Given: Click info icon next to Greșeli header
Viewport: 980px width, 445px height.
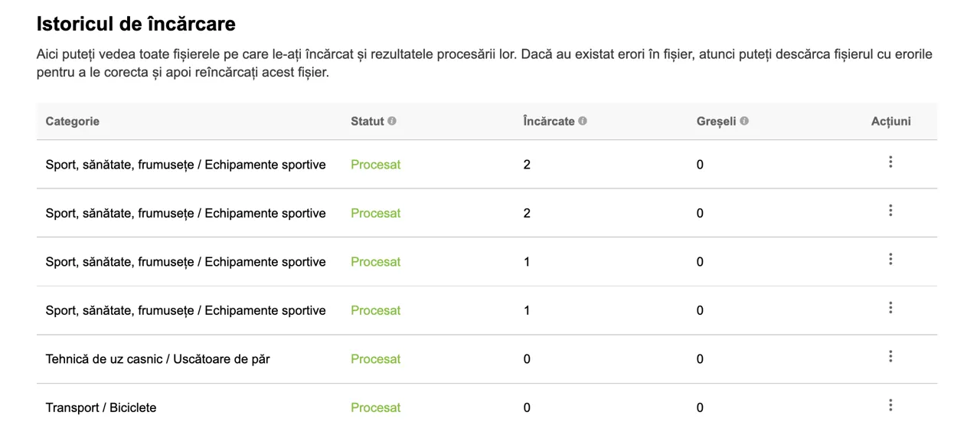Looking at the screenshot, I should pos(744,121).
